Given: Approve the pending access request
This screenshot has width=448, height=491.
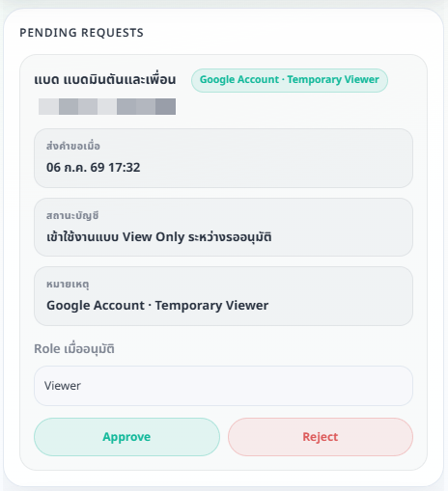Looking at the screenshot, I should [x=126, y=437].
